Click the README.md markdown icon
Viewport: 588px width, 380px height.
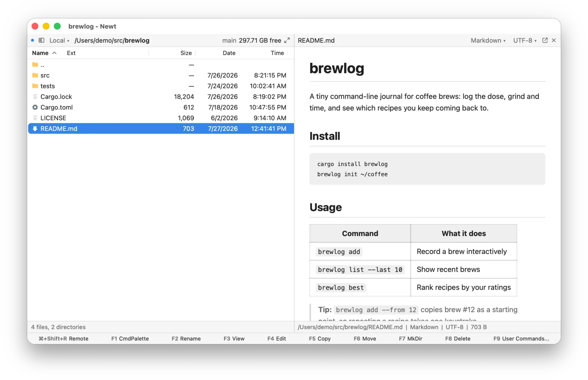point(35,129)
